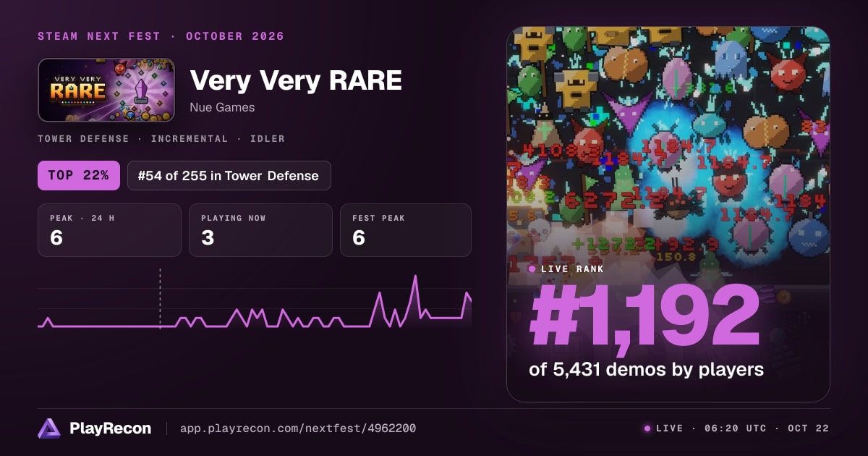Click the Nue Games developer name
The width and height of the screenshot is (868, 456).
coord(222,107)
